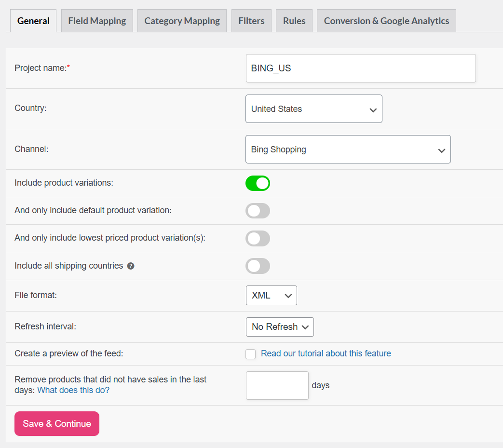Open the Category Mapping tab

[182, 21]
